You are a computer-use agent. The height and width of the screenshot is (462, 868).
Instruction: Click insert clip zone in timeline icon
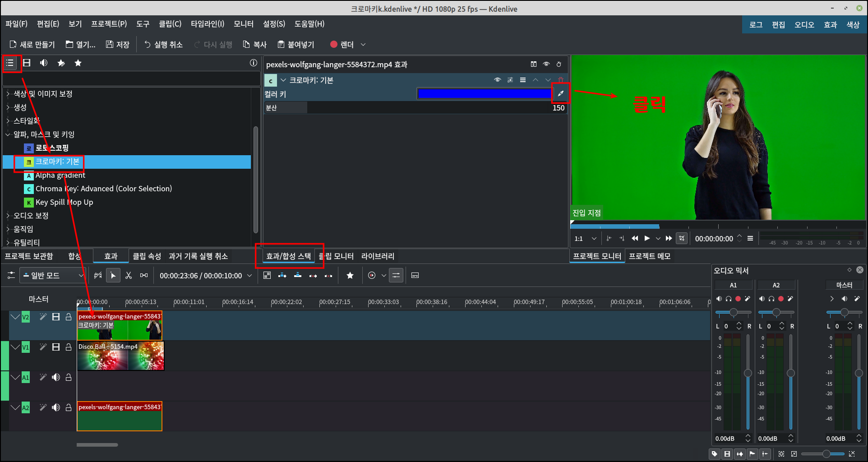coord(282,275)
